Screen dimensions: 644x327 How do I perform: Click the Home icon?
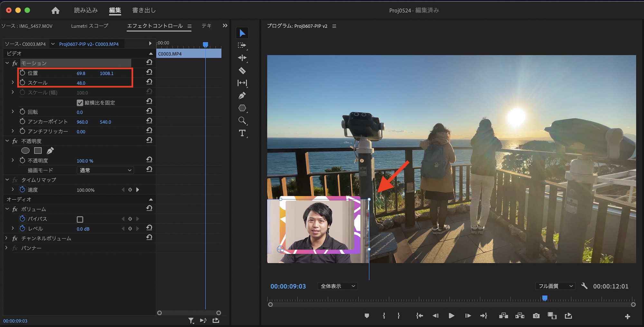pos(55,11)
